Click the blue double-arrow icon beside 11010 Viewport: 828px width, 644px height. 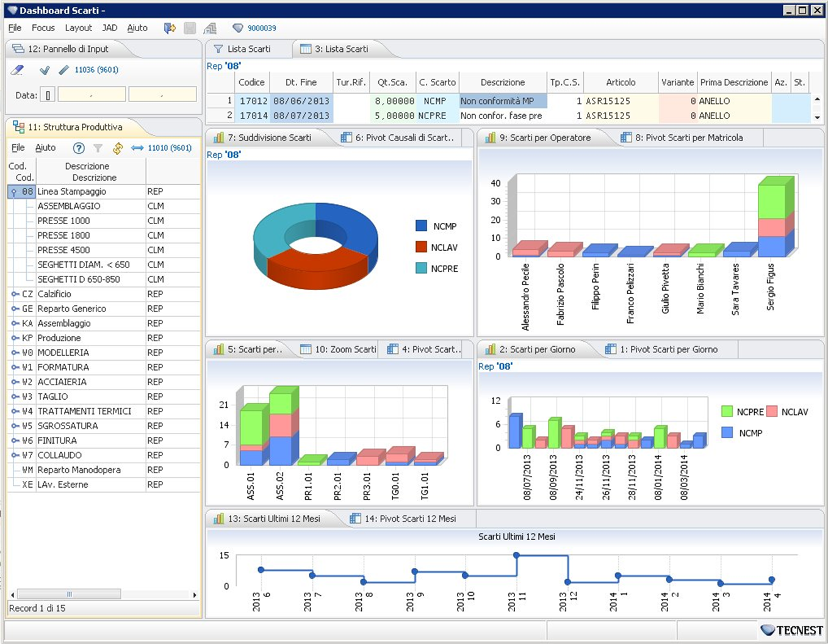point(137,148)
